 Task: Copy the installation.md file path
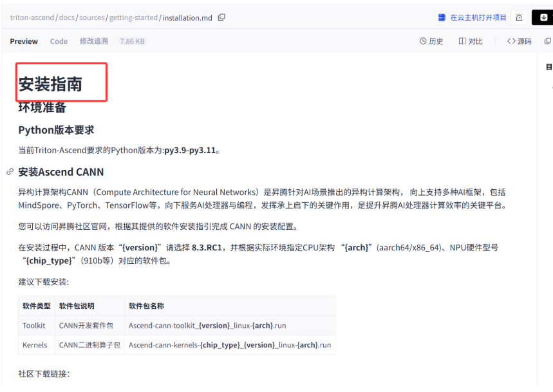[x=222, y=17]
